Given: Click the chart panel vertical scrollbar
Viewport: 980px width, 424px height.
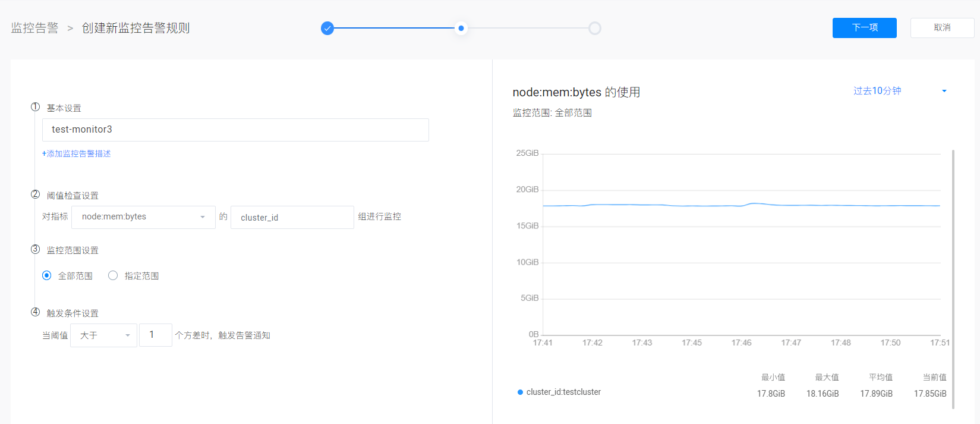Looking at the screenshot, I should pos(953,278).
